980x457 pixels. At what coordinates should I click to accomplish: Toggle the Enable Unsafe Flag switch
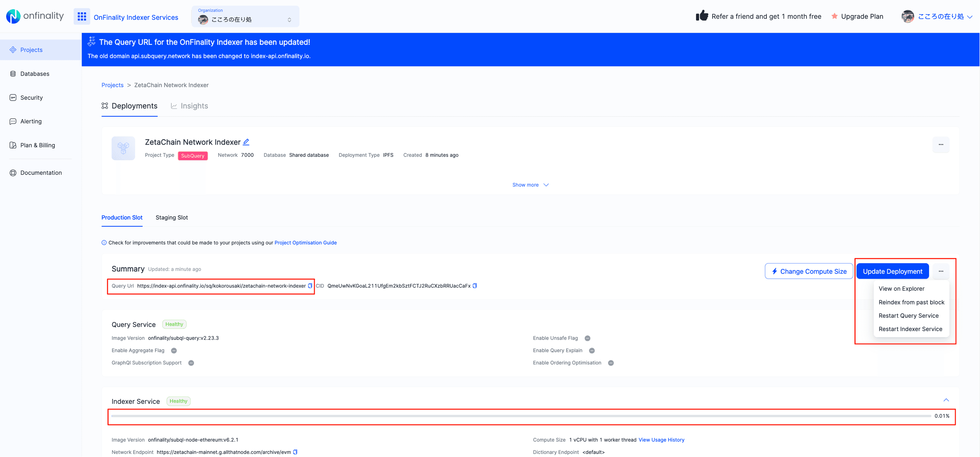click(x=588, y=338)
